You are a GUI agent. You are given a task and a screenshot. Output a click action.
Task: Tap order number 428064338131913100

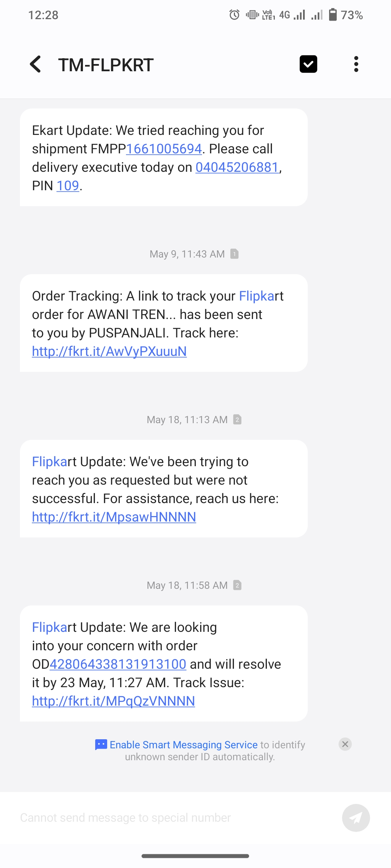tap(118, 664)
